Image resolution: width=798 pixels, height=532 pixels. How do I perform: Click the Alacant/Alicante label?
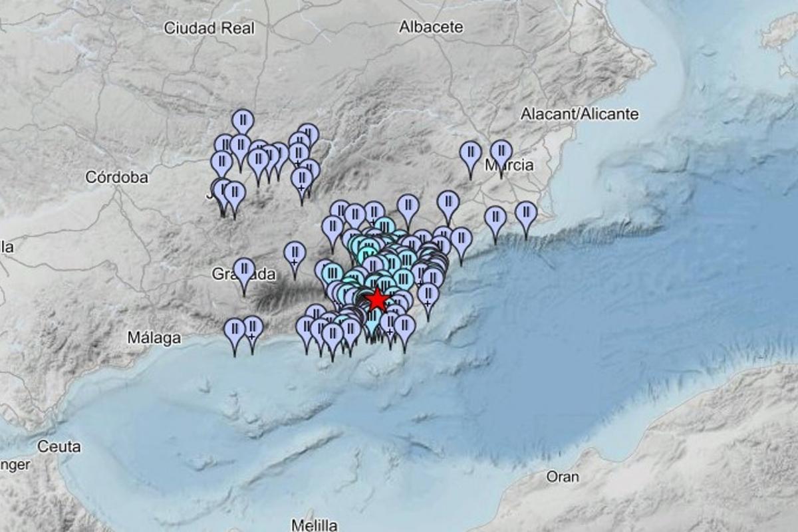coord(579,114)
